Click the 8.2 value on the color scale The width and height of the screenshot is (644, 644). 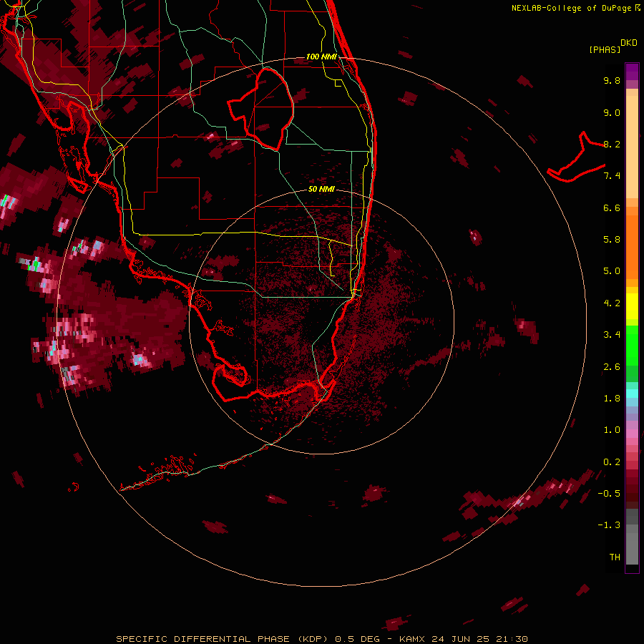pyautogui.click(x=612, y=144)
